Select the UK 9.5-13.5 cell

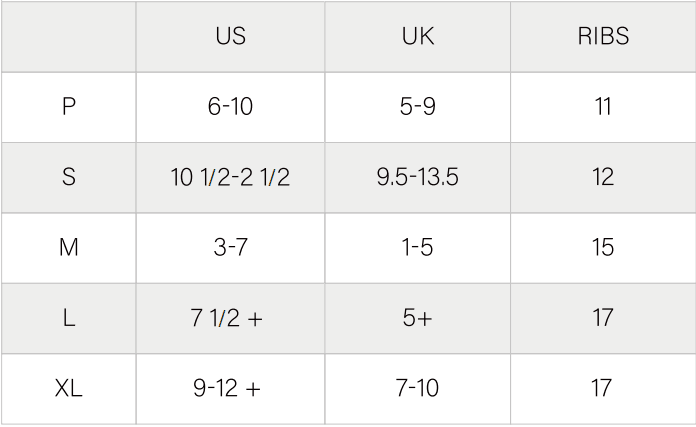point(417,177)
